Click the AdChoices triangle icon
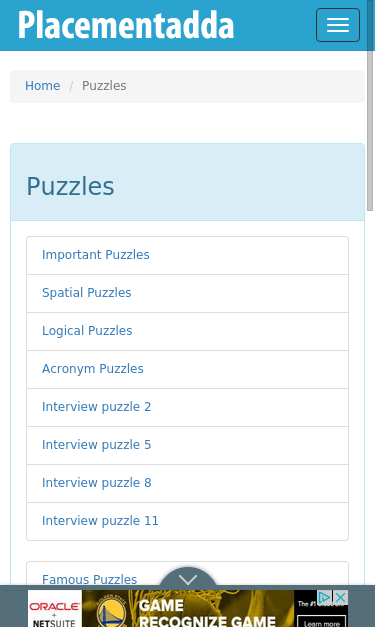Screen dimensions: 375x627 (x=324, y=597)
